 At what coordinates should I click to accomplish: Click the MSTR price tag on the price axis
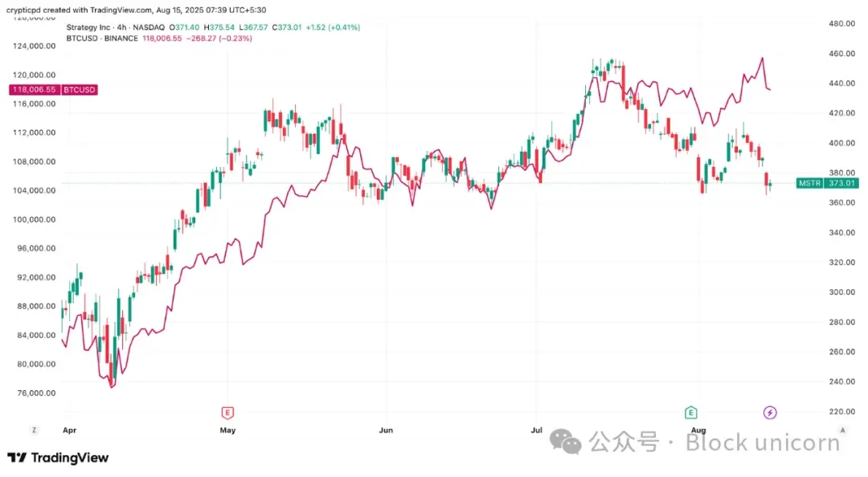(808, 183)
